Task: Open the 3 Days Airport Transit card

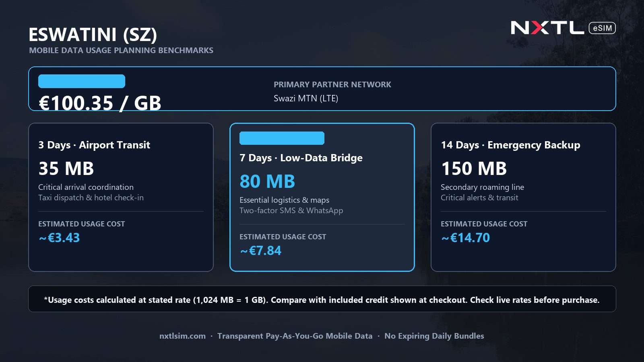Action: (x=121, y=197)
